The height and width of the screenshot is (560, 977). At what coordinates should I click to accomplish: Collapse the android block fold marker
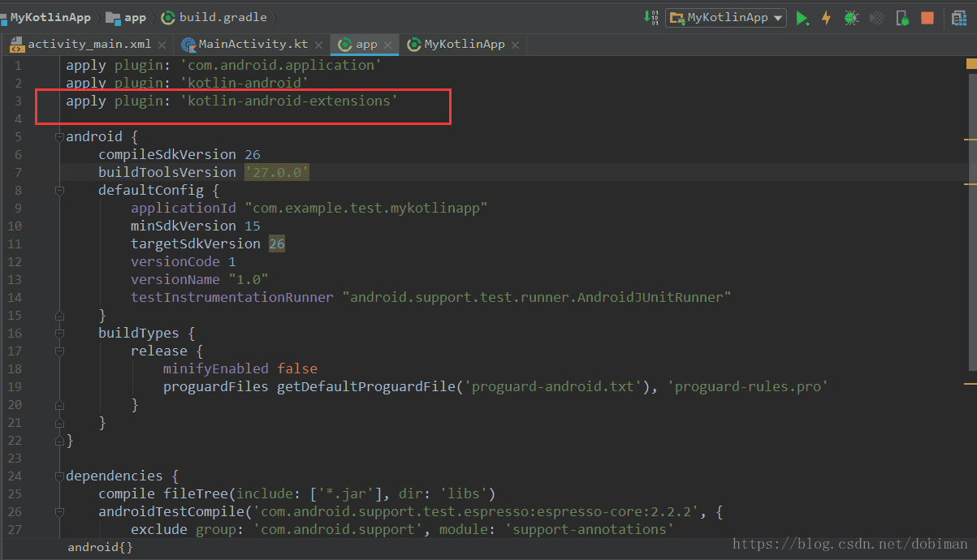coord(59,137)
